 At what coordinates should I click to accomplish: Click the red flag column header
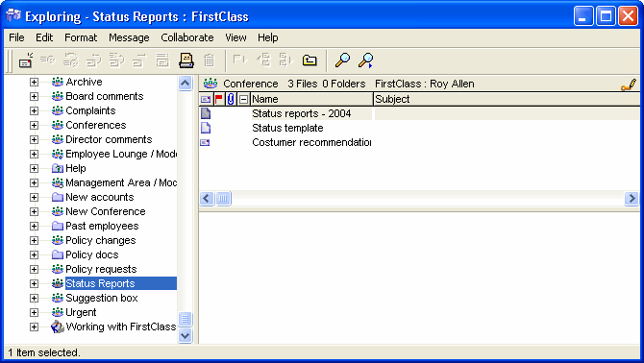click(219, 99)
